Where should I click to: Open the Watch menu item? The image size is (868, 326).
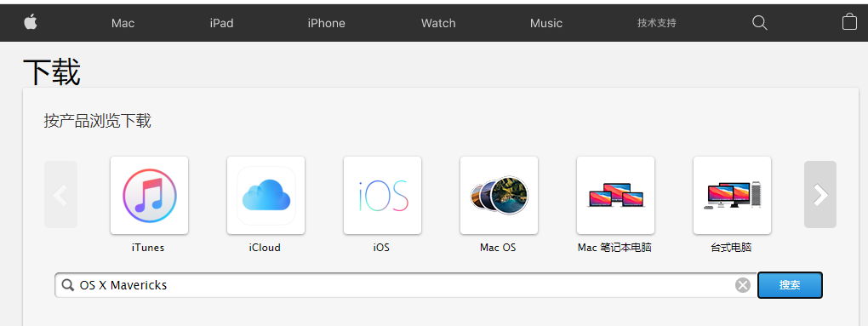[438, 23]
